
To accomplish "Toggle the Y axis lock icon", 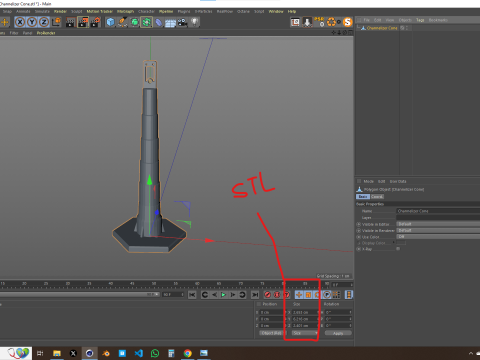I will (32, 22).
